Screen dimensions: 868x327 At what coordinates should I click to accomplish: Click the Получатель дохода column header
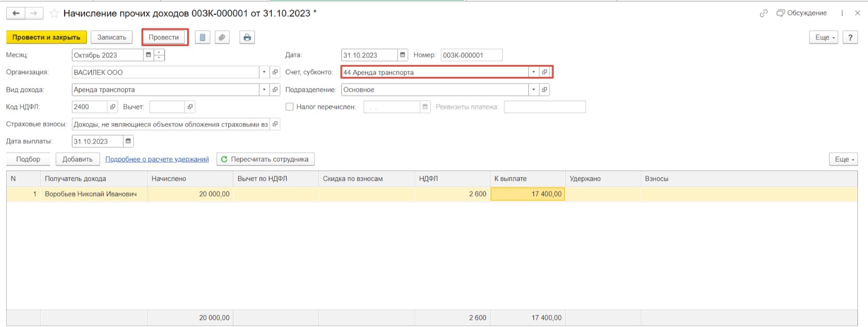94,179
